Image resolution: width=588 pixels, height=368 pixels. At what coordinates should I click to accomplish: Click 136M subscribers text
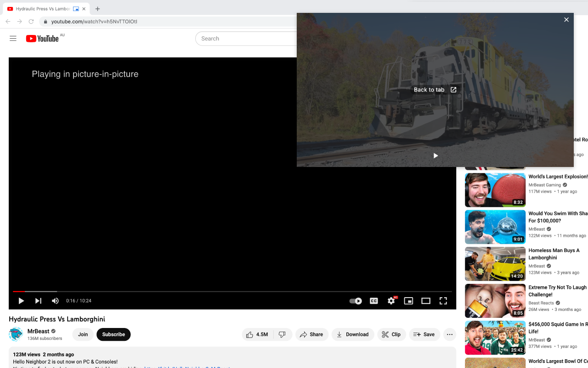pos(45,339)
